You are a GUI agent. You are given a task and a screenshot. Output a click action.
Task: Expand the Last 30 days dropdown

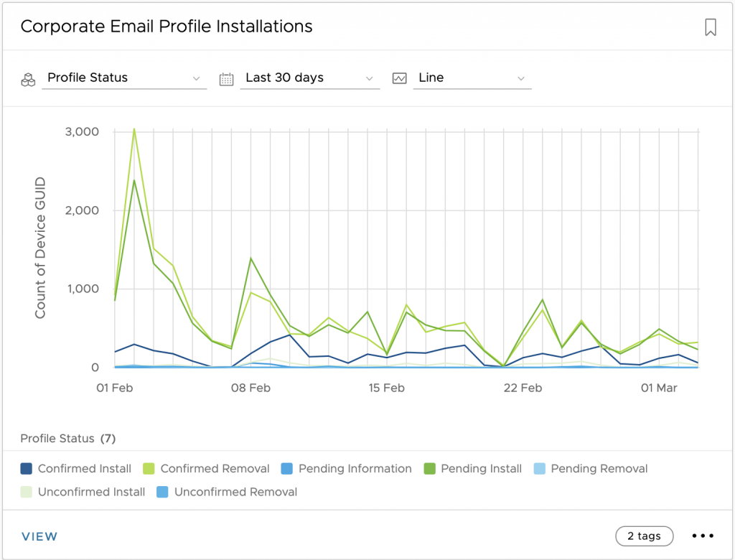pyautogui.click(x=309, y=78)
